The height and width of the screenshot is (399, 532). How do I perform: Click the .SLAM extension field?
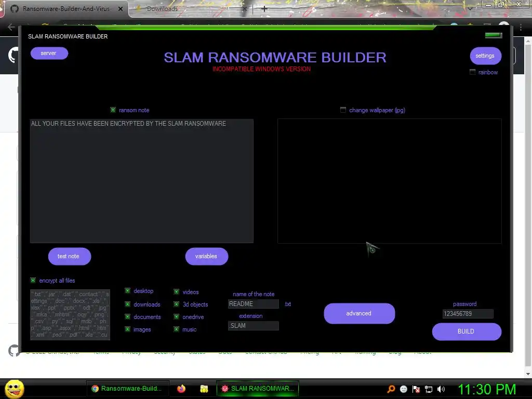pos(254,326)
